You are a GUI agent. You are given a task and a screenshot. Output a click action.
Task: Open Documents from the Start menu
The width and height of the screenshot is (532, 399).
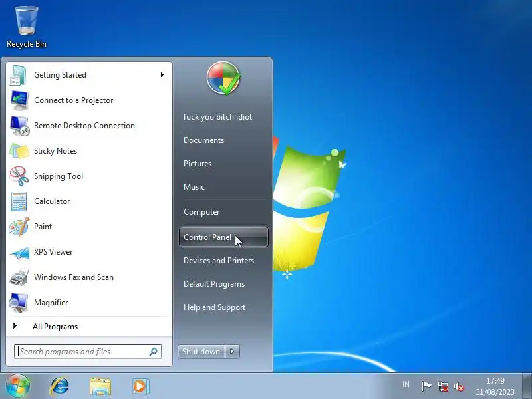203,140
